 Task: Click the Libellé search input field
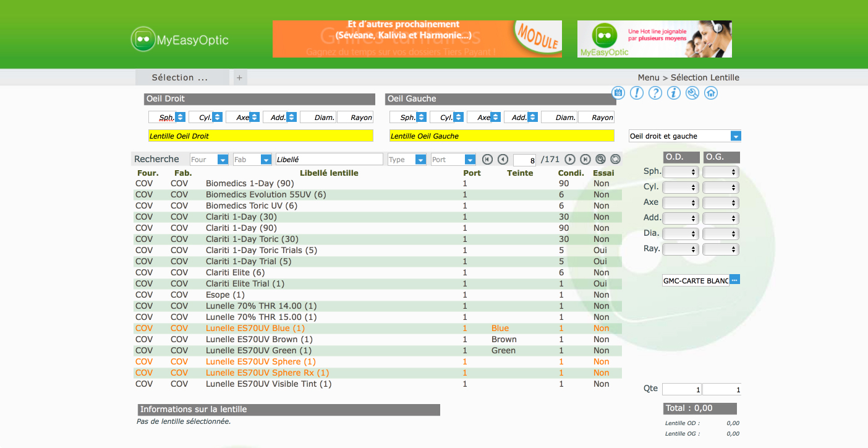tap(330, 160)
